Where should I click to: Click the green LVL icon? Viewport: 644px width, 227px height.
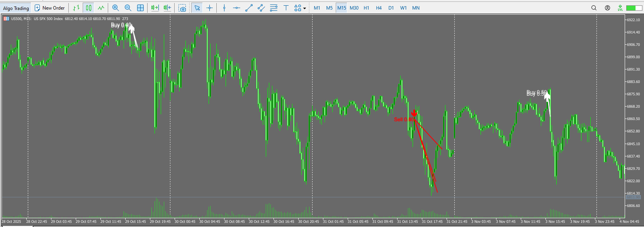[x=620, y=8]
